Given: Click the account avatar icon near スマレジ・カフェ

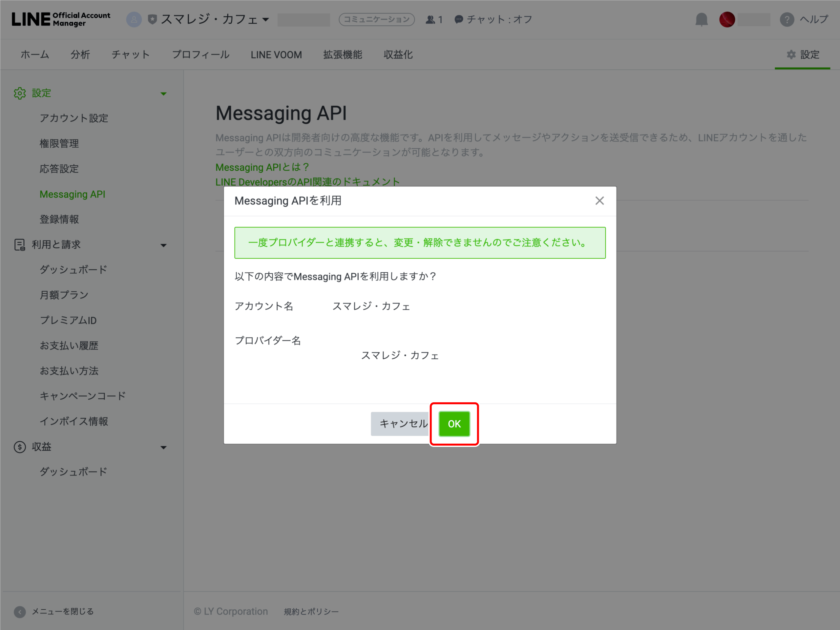Looking at the screenshot, I should [134, 19].
